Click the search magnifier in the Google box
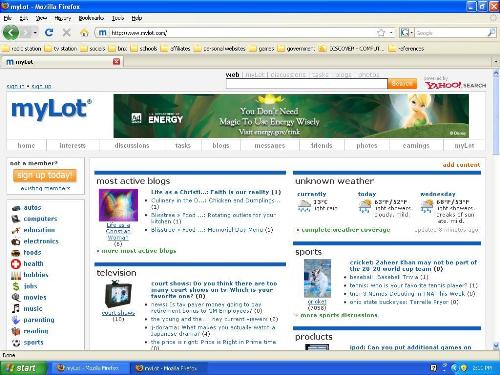This screenshot has height=375, width=500. (x=491, y=32)
